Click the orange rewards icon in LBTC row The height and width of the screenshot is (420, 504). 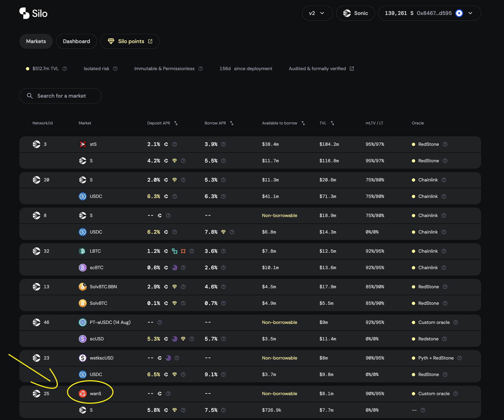183,251
